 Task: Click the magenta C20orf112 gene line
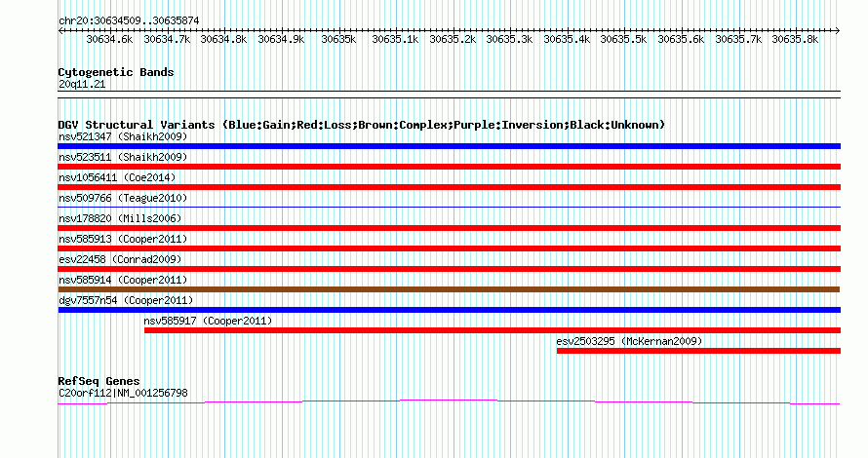pos(449,401)
